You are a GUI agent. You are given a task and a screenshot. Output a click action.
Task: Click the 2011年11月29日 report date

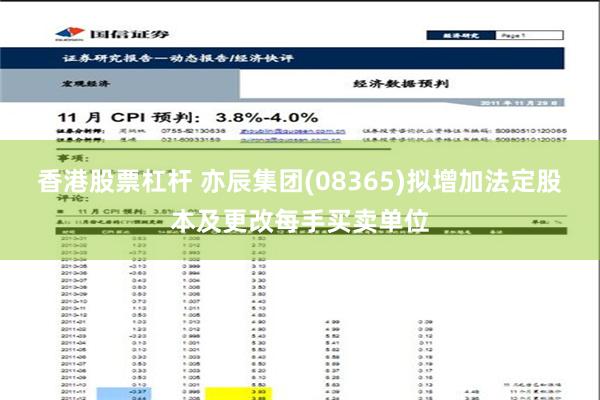pyautogui.click(x=518, y=103)
